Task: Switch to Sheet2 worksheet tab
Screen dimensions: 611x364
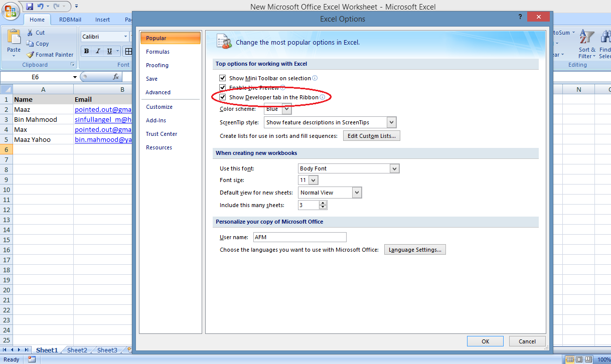Action: 77,350
